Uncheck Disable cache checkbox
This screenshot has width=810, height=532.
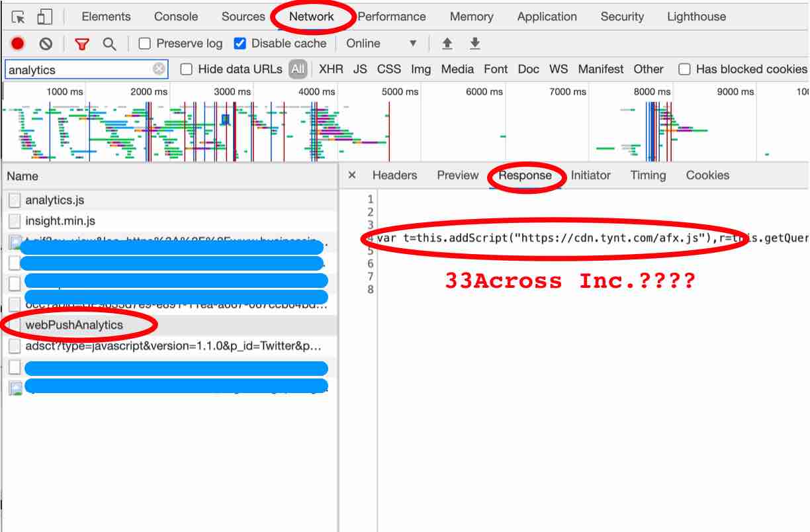[240, 44]
